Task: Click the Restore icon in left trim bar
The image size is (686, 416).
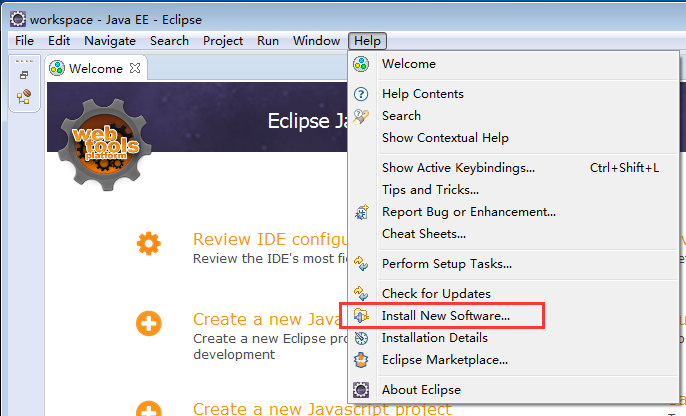Action: tap(23, 76)
